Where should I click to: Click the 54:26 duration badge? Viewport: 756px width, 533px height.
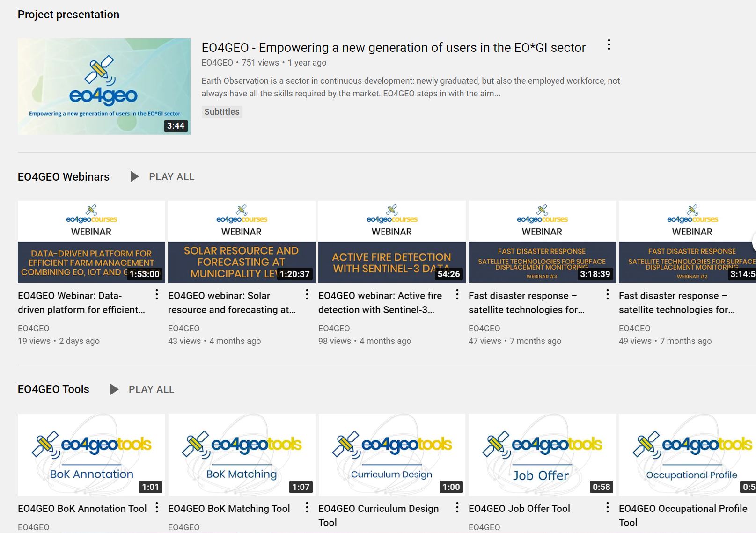448,274
